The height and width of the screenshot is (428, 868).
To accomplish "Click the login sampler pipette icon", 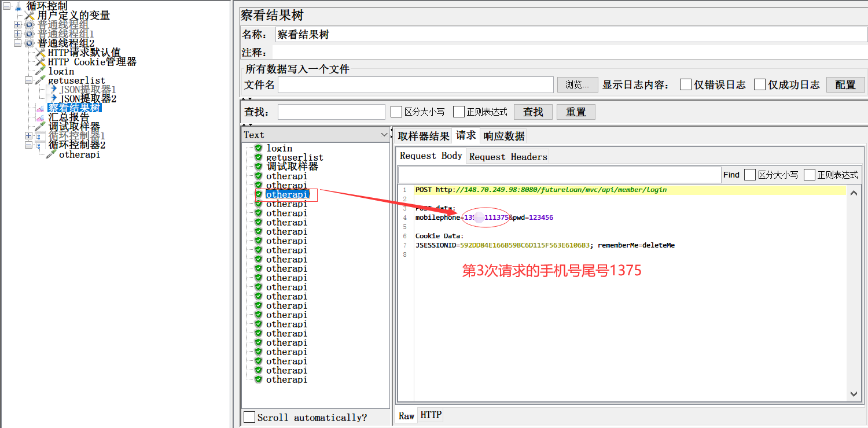I will tap(40, 71).
